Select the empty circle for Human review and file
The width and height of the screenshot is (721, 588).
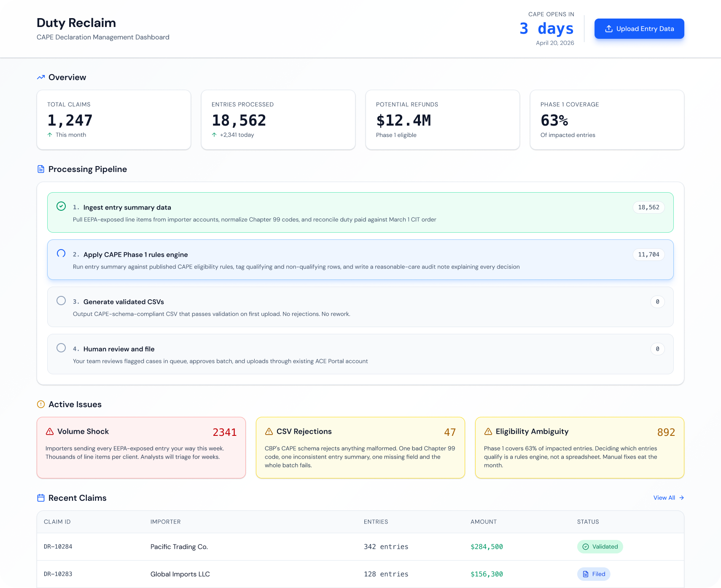61,348
